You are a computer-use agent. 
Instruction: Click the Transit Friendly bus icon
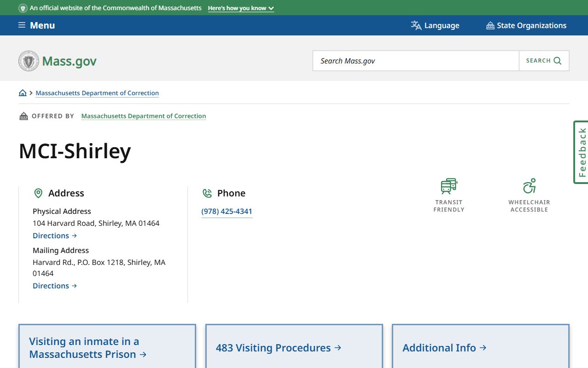pyautogui.click(x=449, y=186)
